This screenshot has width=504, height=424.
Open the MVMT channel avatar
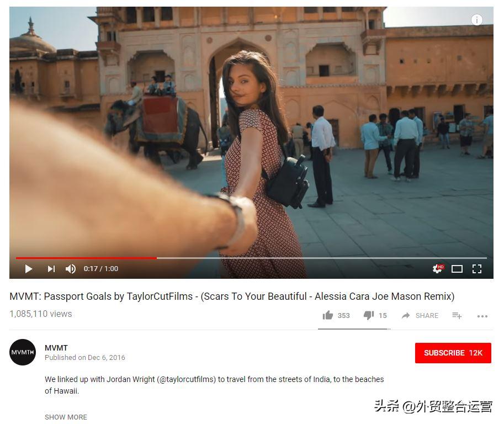click(x=23, y=352)
